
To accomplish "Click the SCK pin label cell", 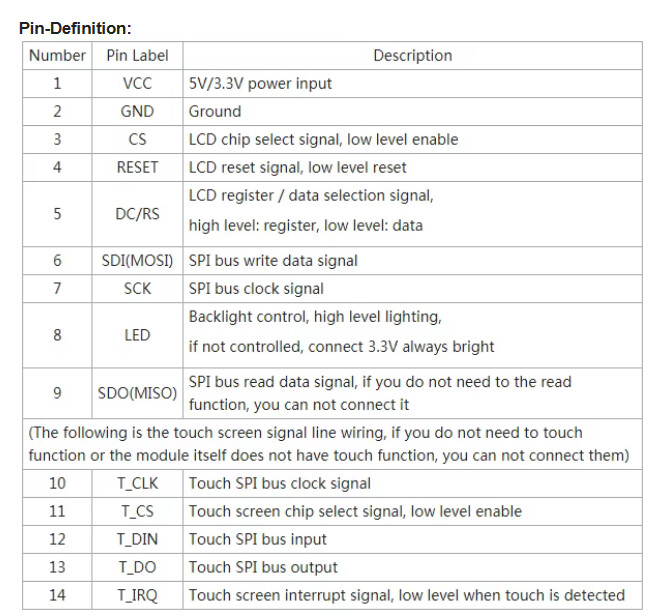I will (x=137, y=289).
